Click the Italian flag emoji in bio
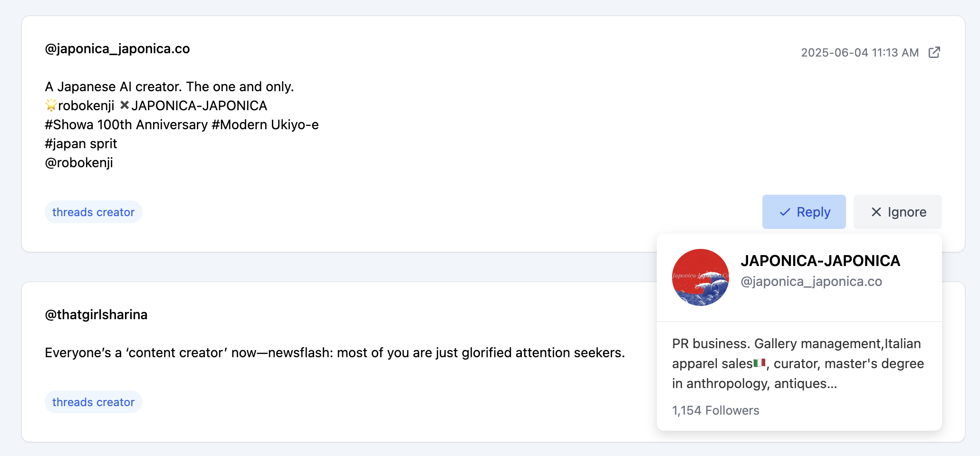Viewport: 980px width, 456px height. click(x=759, y=363)
